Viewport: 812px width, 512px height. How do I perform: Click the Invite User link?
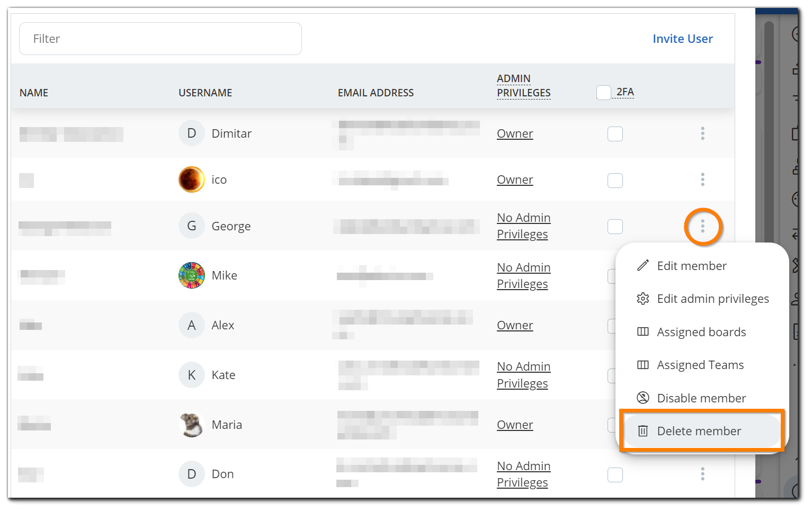(x=682, y=39)
